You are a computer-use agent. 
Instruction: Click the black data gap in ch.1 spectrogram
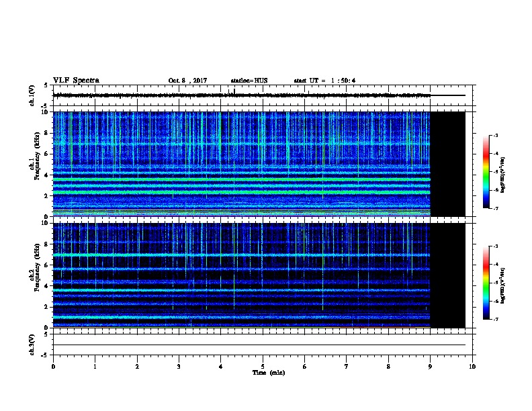(x=448, y=164)
